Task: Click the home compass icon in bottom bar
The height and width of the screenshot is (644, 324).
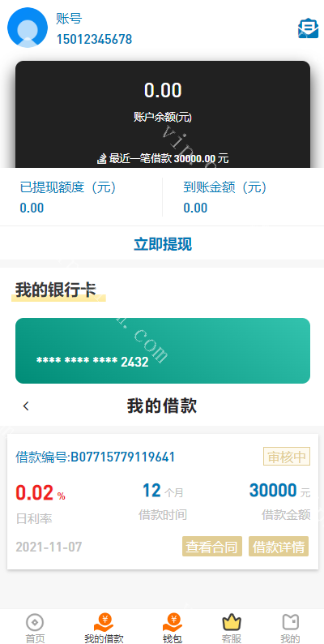Action: (35, 623)
